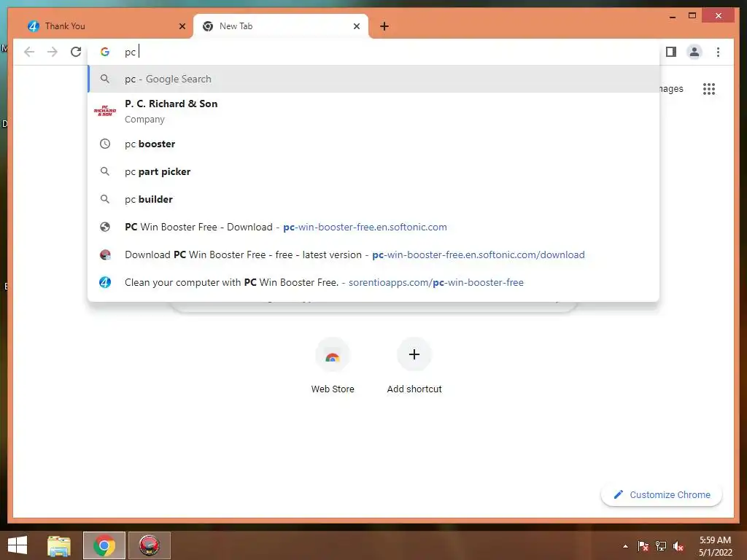Click the taskbar clock showing 5:59 AM
747x560 pixels.
click(715, 546)
